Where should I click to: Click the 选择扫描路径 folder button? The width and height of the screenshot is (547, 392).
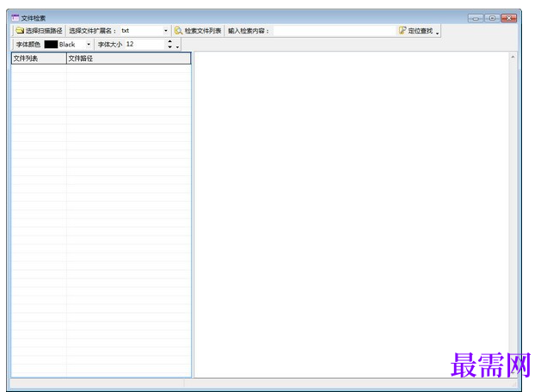tap(39, 31)
